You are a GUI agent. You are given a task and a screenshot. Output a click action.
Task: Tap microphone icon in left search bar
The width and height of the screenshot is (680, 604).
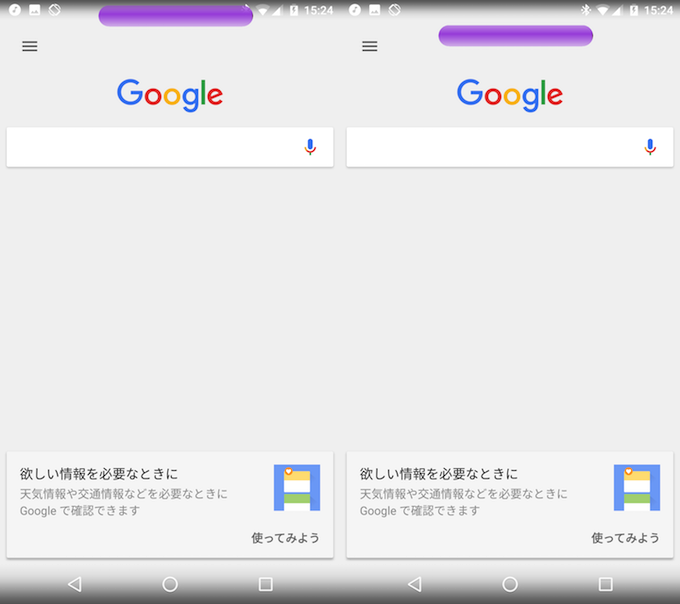coord(310,147)
